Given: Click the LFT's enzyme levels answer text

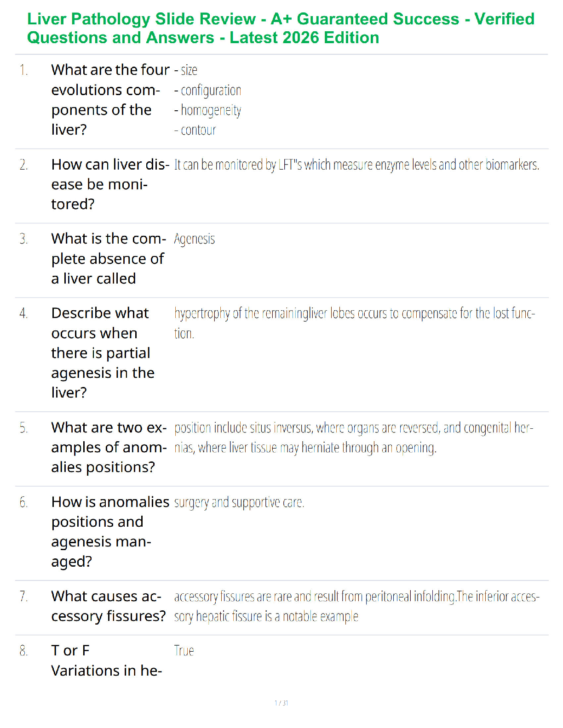Looking at the screenshot, I should pos(356,165).
